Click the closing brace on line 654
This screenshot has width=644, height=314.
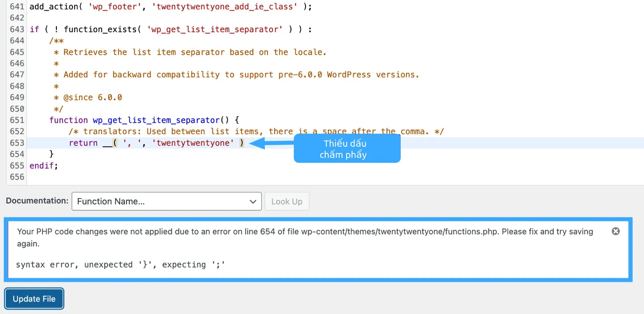pos(51,154)
